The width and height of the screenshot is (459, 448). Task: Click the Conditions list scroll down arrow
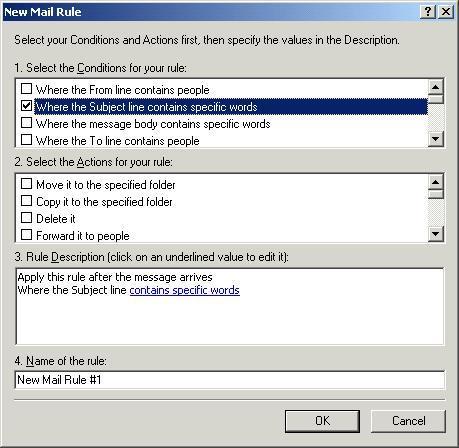coord(436,139)
